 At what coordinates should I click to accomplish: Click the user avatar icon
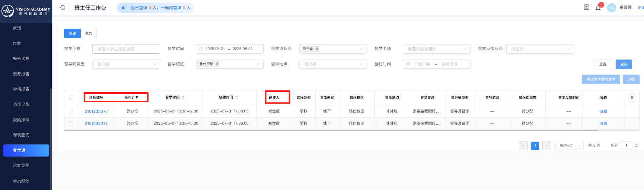[x=612, y=8]
